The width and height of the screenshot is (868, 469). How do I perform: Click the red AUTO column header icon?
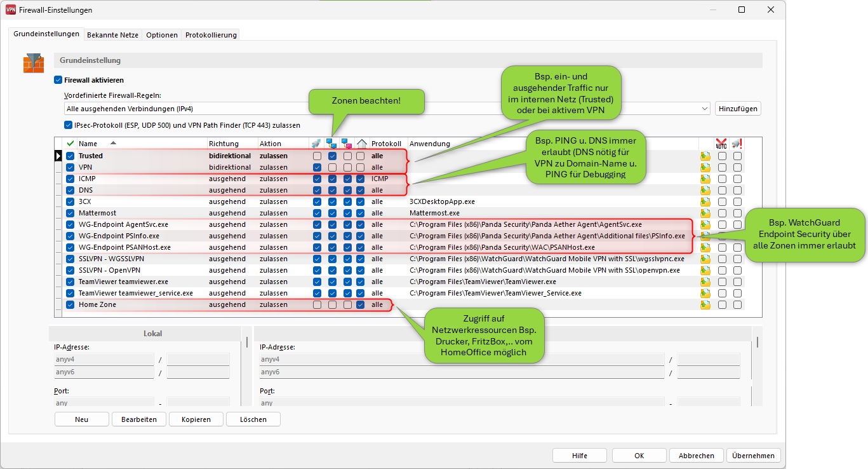(721, 144)
